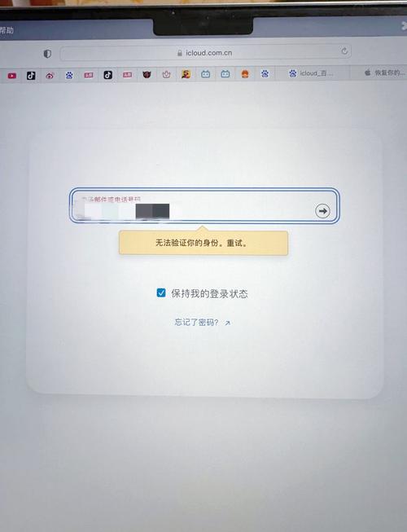Click the icloud.com.cn address bar
The height and width of the screenshot is (532, 407).
[205, 53]
